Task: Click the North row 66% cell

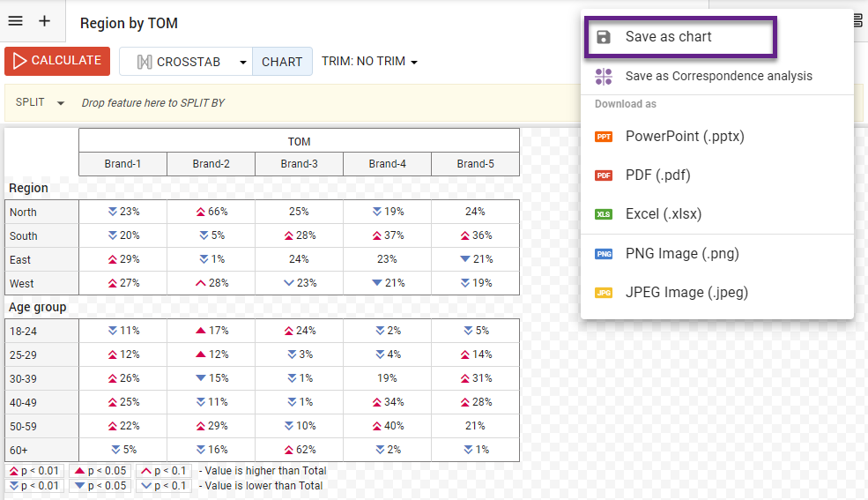Action: pyautogui.click(x=211, y=212)
